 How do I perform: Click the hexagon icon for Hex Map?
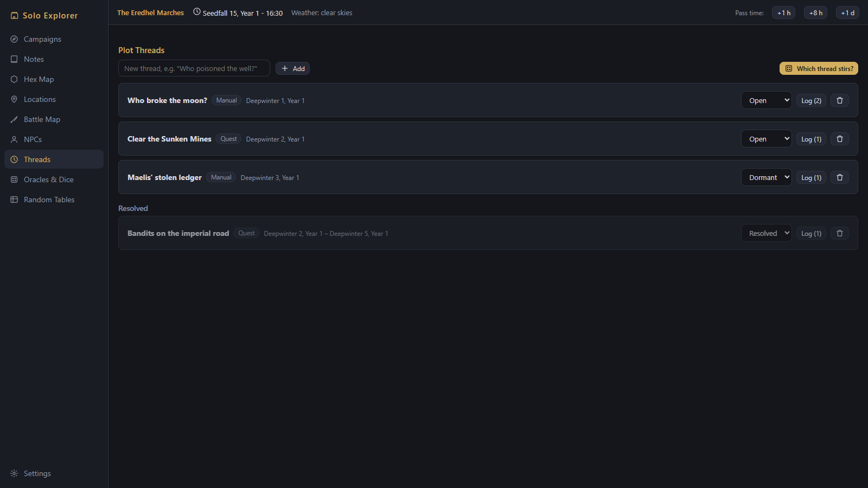click(x=14, y=79)
